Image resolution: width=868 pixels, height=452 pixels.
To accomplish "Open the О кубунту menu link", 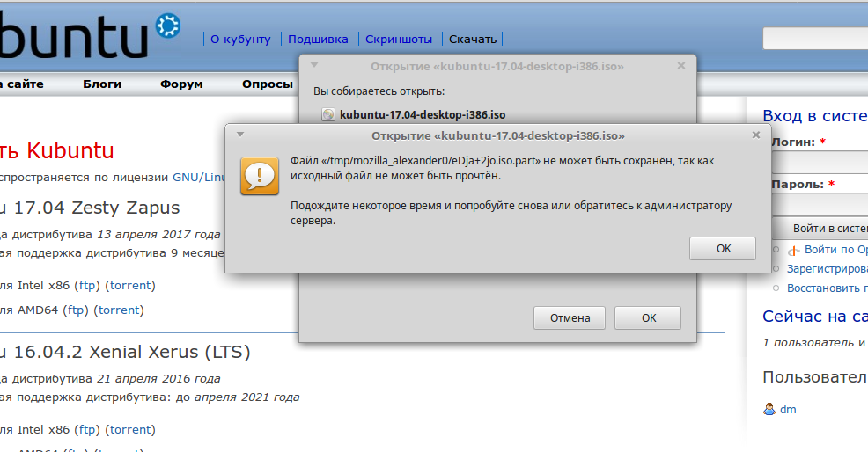I will click(x=240, y=40).
